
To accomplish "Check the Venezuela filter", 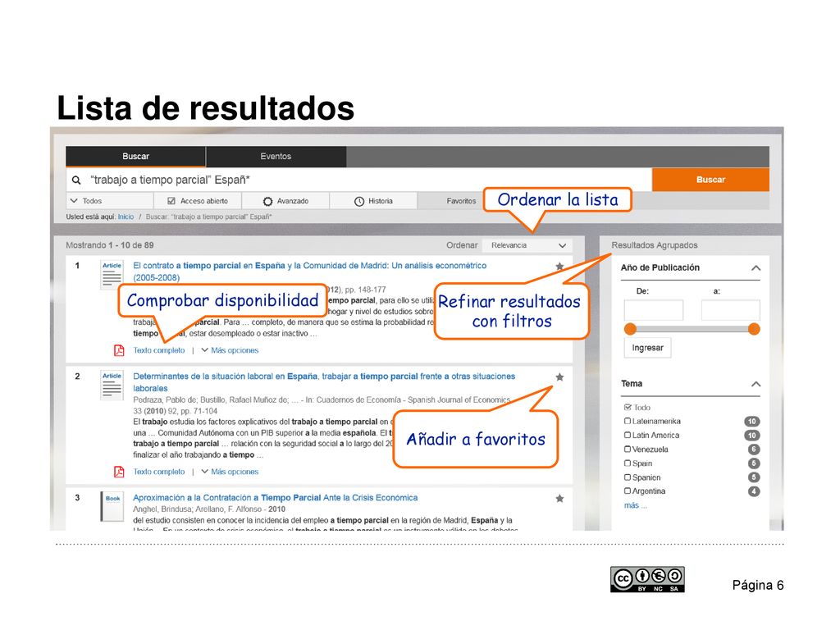I will point(628,449).
